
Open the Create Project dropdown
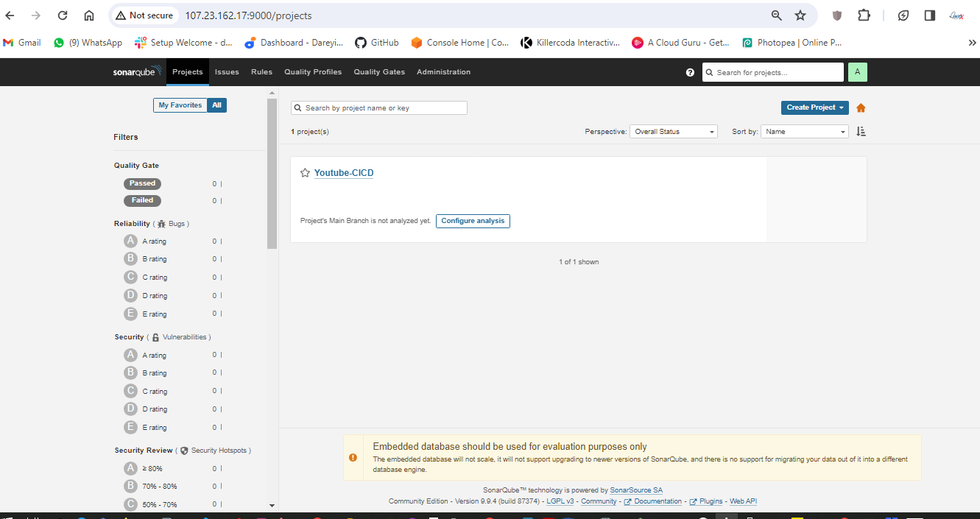[814, 107]
